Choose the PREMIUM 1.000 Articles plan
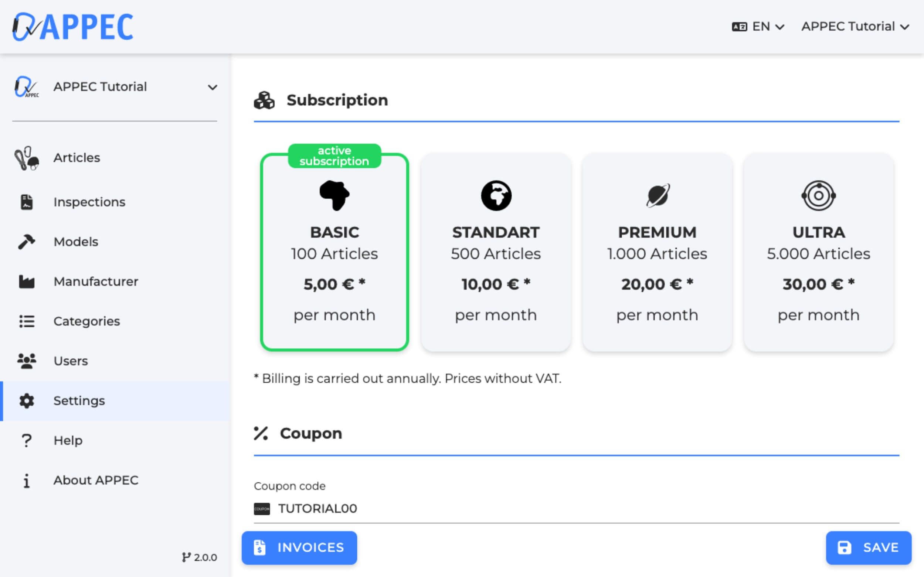924x577 pixels. (x=657, y=252)
